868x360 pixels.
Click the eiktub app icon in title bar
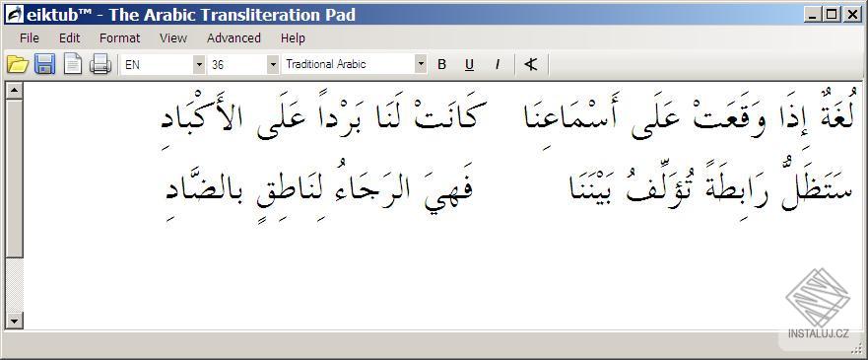click(x=14, y=15)
